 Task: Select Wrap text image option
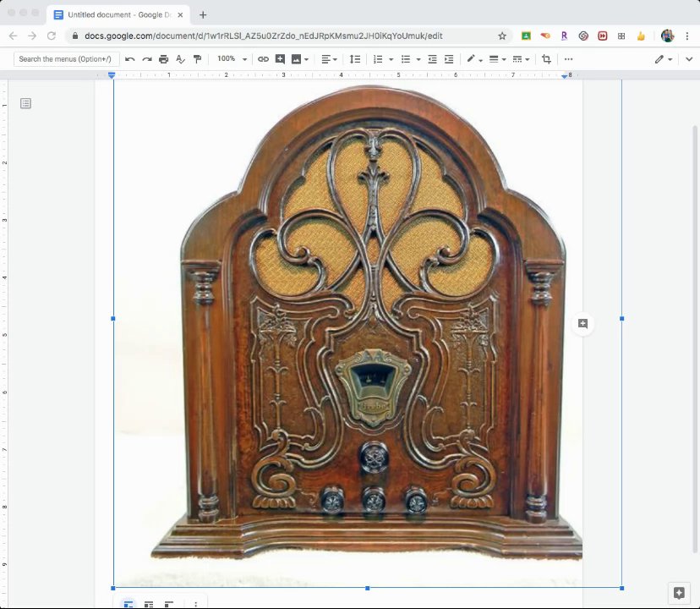tap(149, 604)
